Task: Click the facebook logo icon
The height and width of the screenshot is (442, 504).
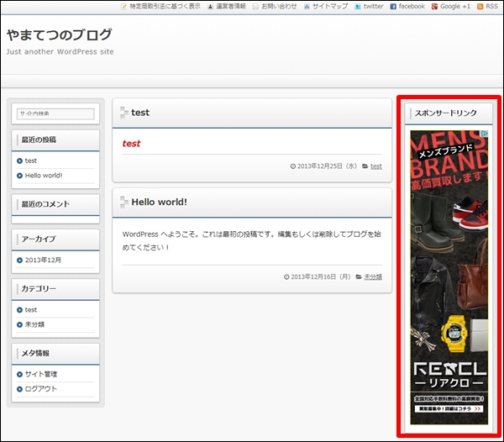Action: [x=393, y=7]
